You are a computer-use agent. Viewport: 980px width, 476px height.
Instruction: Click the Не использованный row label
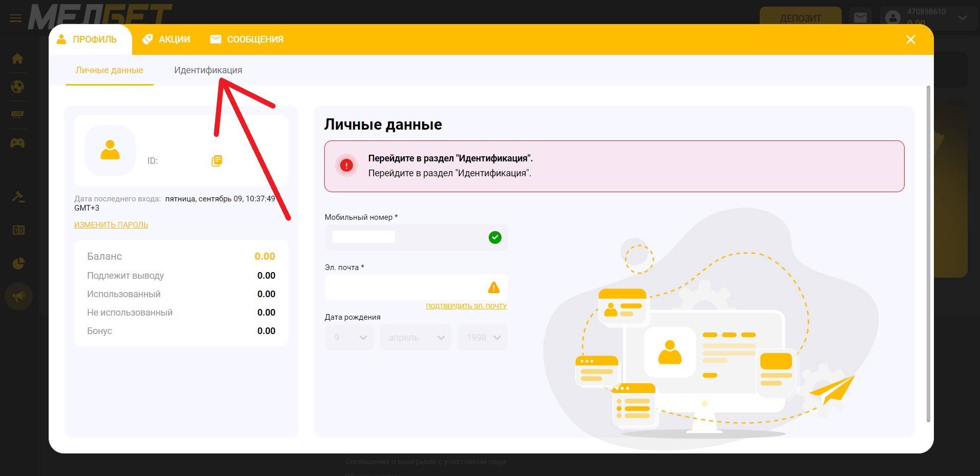(x=130, y=313)
